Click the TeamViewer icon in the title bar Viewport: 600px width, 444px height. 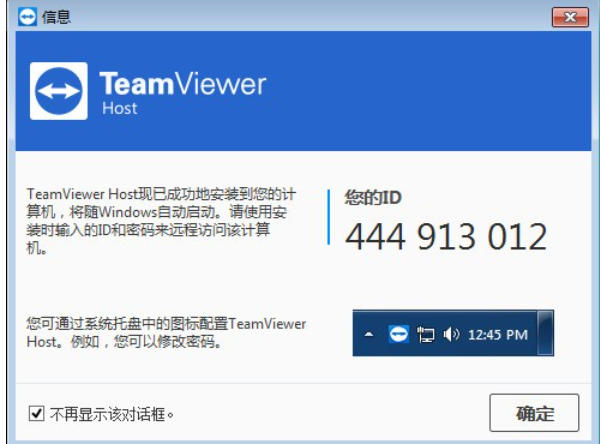coord(27,17)
